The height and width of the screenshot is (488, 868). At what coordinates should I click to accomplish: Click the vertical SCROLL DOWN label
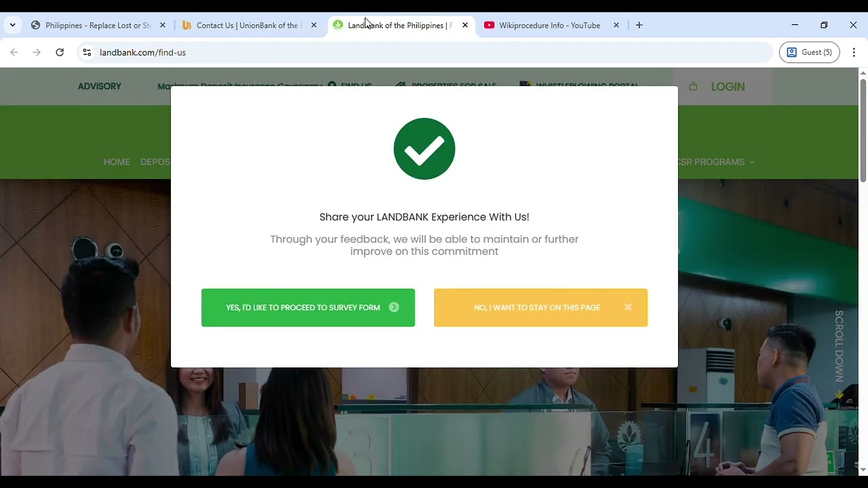coord(839,346)
